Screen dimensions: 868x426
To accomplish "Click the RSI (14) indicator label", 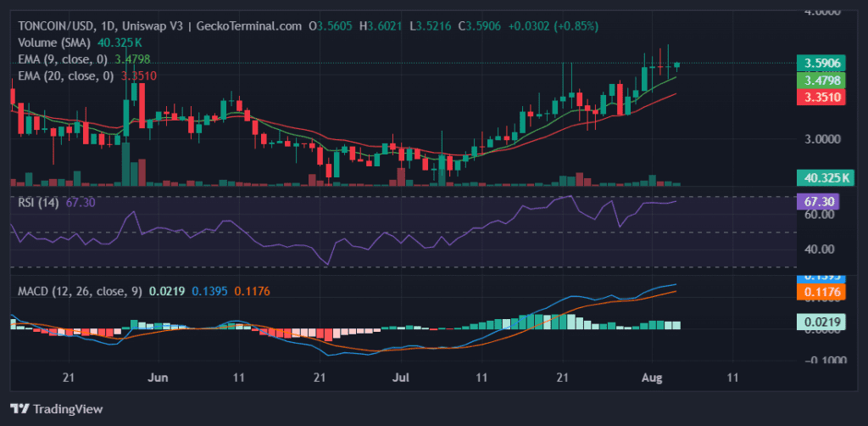I will click(38, 203).
